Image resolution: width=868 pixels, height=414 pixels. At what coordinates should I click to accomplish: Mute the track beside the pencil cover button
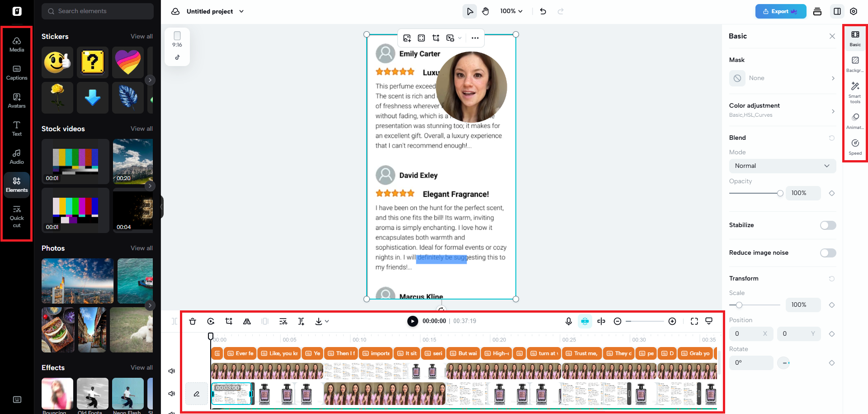(172, 394)
